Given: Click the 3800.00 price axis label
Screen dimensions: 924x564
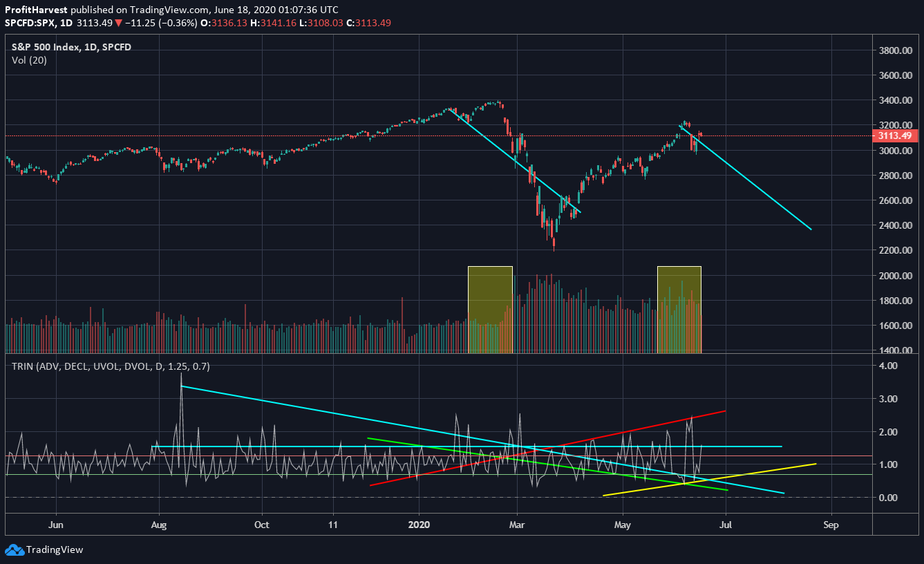Looking at the screenshot, I should pyautogui.click(x=896, y=50).
